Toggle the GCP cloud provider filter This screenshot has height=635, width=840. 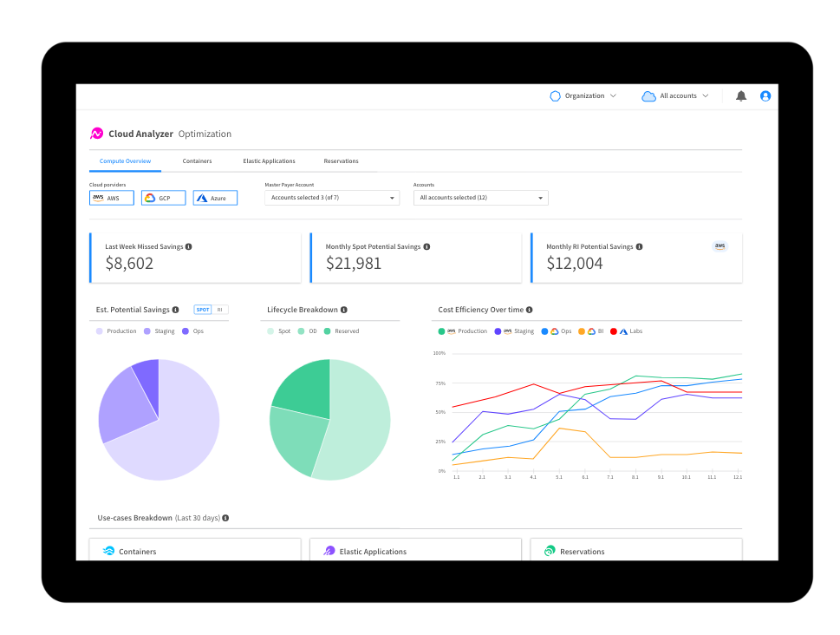tap(163, 198)
